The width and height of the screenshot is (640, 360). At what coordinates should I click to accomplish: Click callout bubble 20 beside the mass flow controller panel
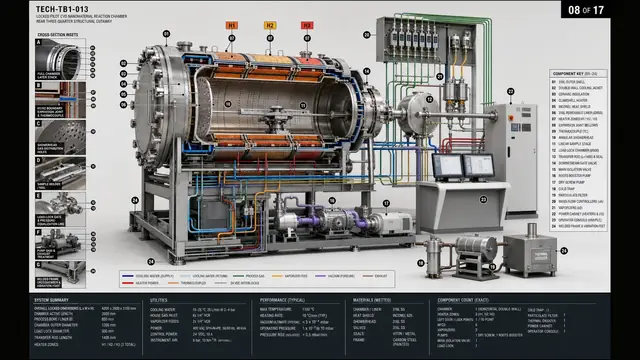pyautogui.click(x=367, y=35)
